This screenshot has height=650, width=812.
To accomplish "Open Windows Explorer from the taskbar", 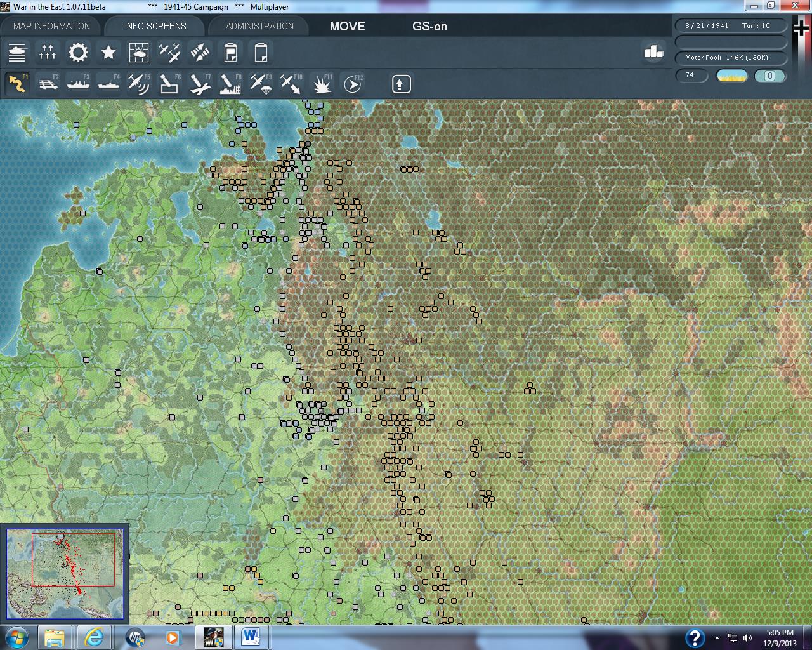I will coord(55,637).
